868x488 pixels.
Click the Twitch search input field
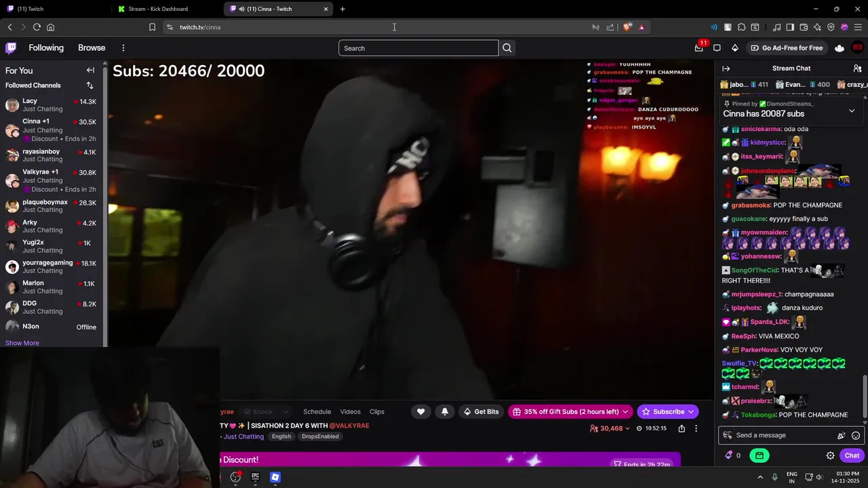pos(418,48)
